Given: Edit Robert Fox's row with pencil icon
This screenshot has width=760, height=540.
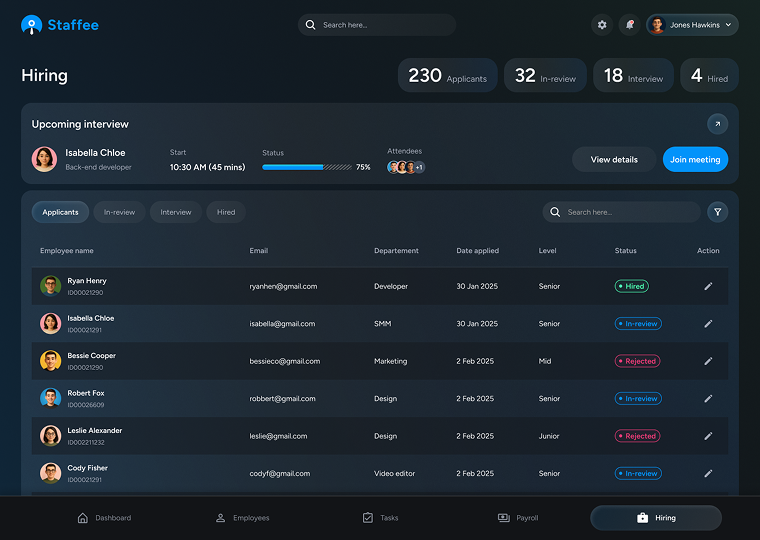Looking at the screenshot, I should (708, 398).
